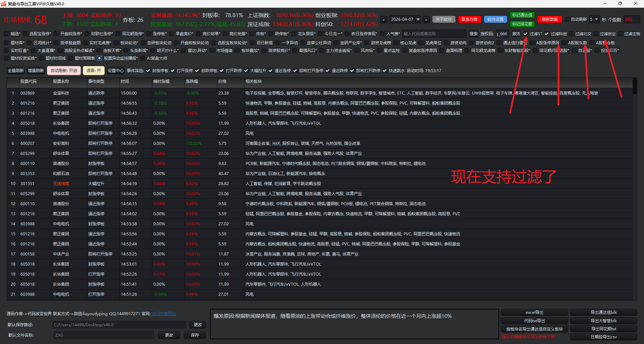Image resolution: width=644 pixels, height=344 pixels.
Task: Tick the 自动刷新 checkbox beside 刷新数据
Action: (x=567, y=19)
